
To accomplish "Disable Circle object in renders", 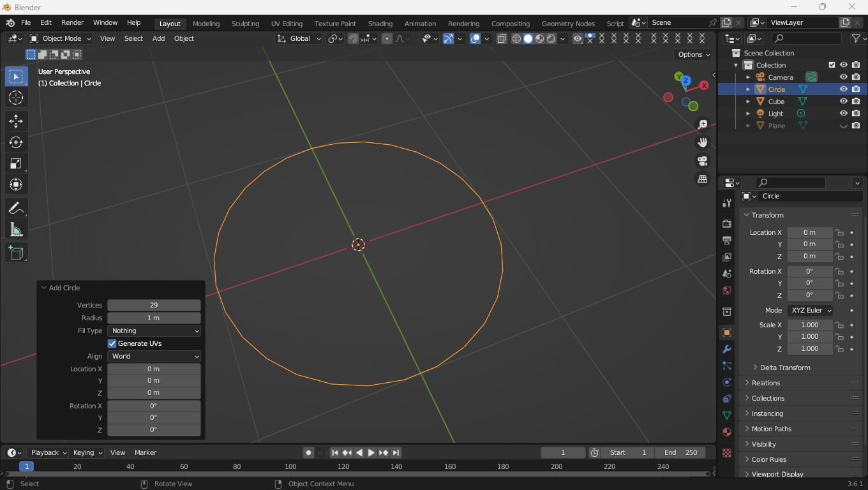I will (x=856, y=89).
